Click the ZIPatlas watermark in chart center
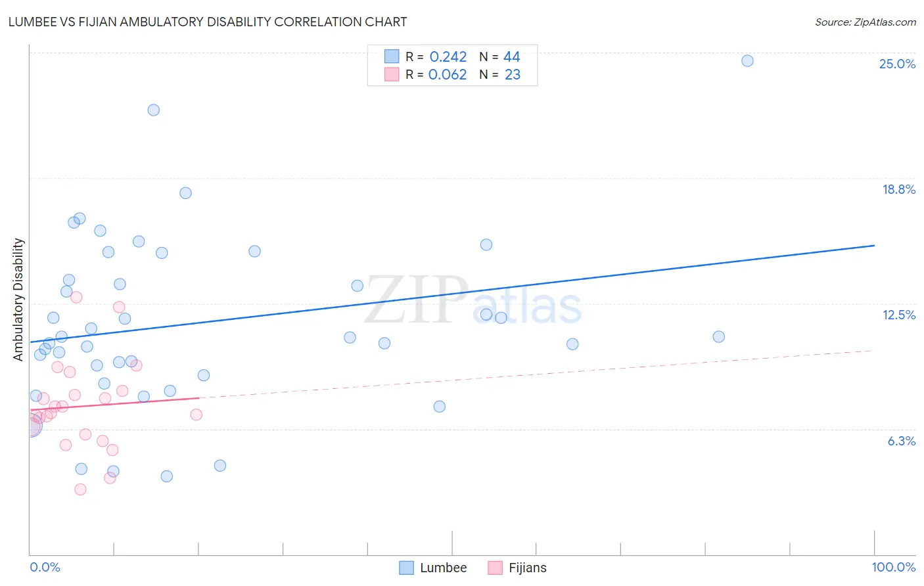The width and height of the screenshot is (924, 586). [473, 302]
